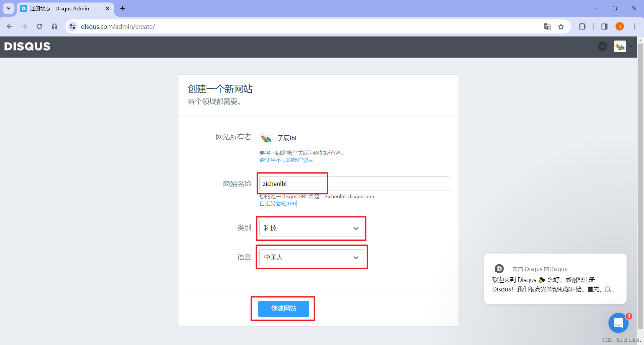Image resolution: width=644 pixels, height=345 pixels.
Task: Open the 语言 language dropdown
Action: point(311,258)
